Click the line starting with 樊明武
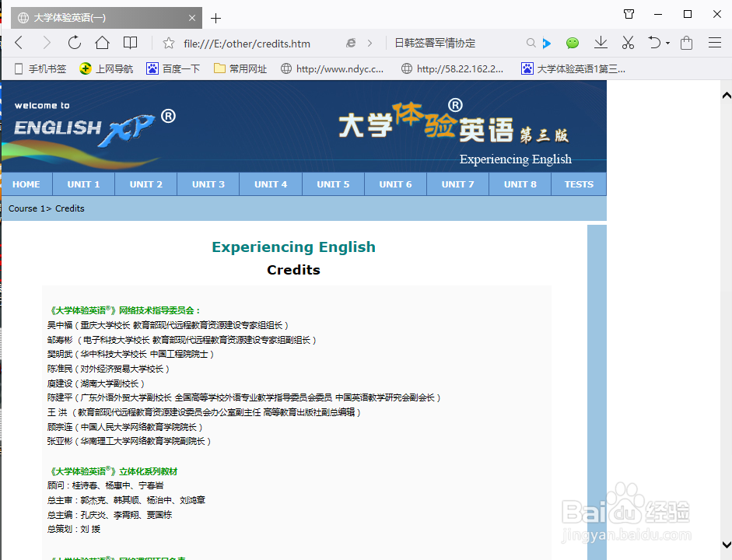 point(131,355)
